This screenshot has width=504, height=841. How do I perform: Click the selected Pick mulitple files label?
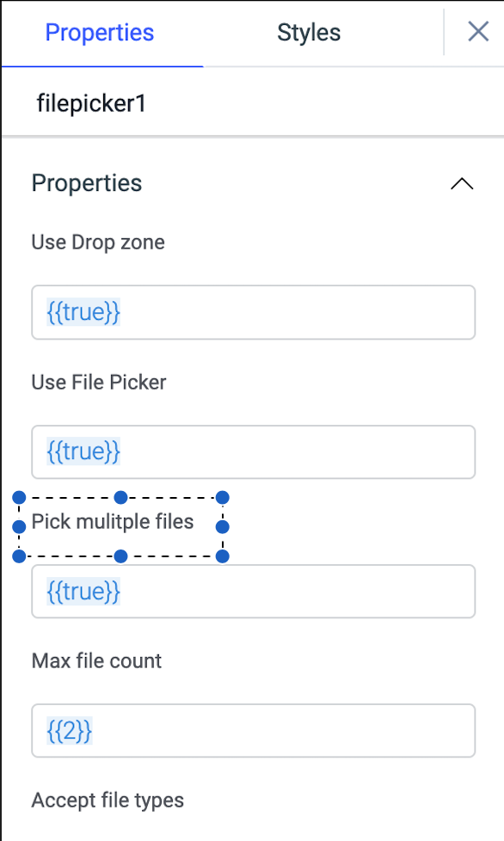coord(113,522)
